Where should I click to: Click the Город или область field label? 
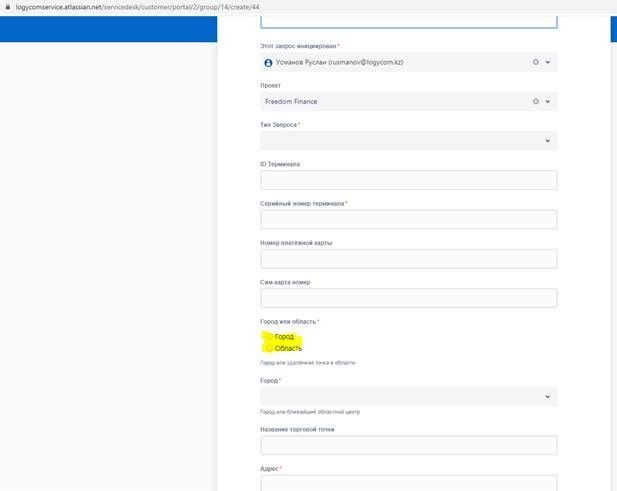[x=289, y=322]
